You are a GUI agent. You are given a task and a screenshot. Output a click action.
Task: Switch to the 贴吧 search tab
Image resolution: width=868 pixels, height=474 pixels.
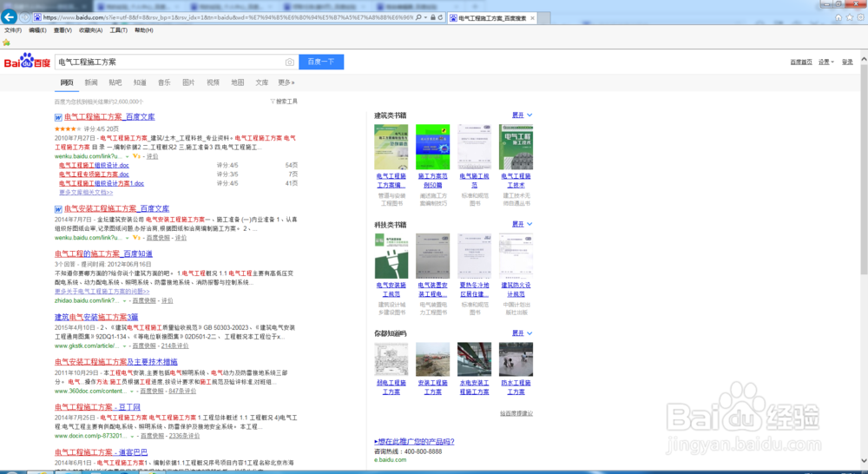coord(115,82)
